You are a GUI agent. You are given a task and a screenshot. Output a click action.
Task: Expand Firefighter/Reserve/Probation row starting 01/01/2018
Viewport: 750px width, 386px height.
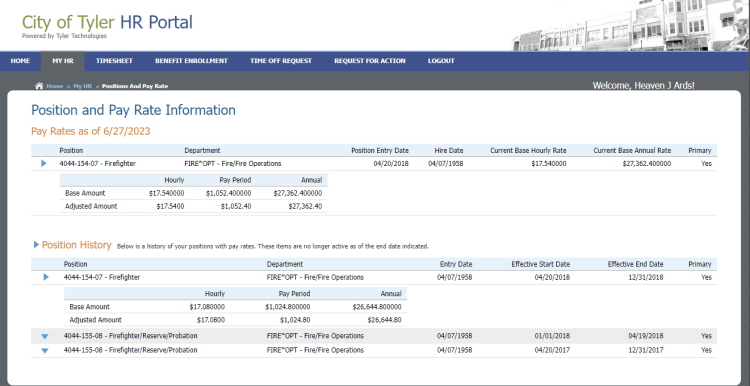coord(45,336)
